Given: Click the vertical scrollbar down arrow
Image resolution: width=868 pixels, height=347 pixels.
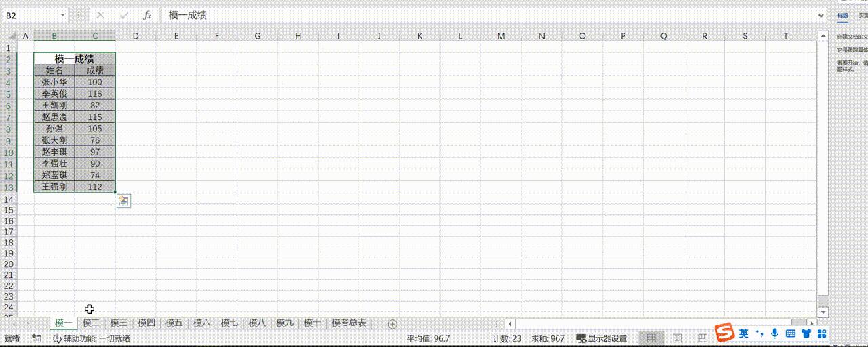Looking at the screenshot, I should coord(823,312).
